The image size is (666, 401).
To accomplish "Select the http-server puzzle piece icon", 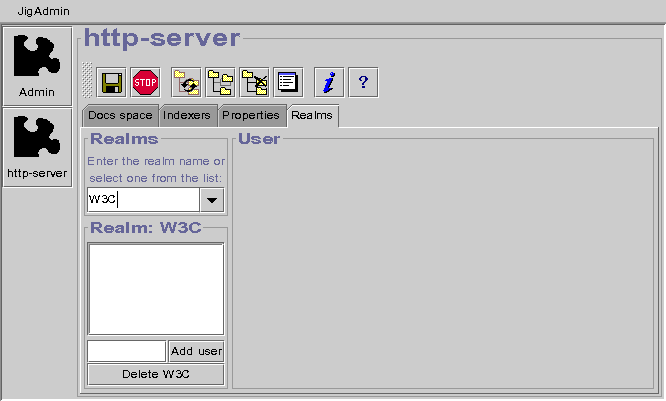I will tap(37, 146).
